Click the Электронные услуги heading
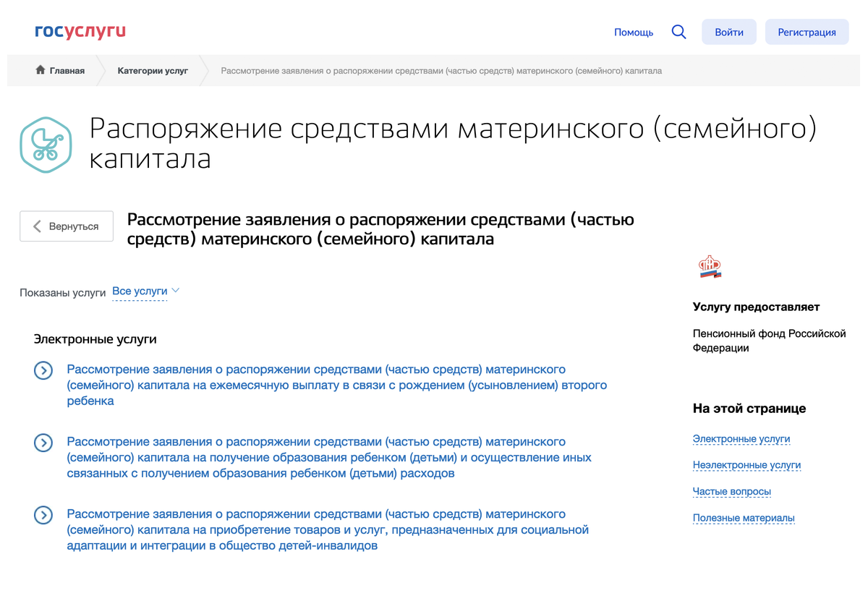868x601 pixels. tap(95, 339)
